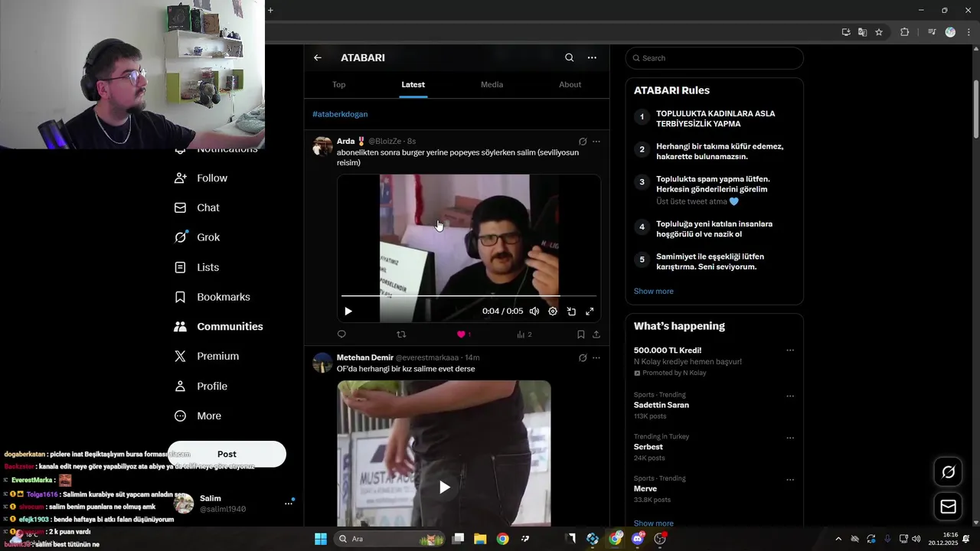The width and height of the screenshot is (980, 551).
Task: Click the #ataberkdogan hashtag link
Action: [340, 114]
